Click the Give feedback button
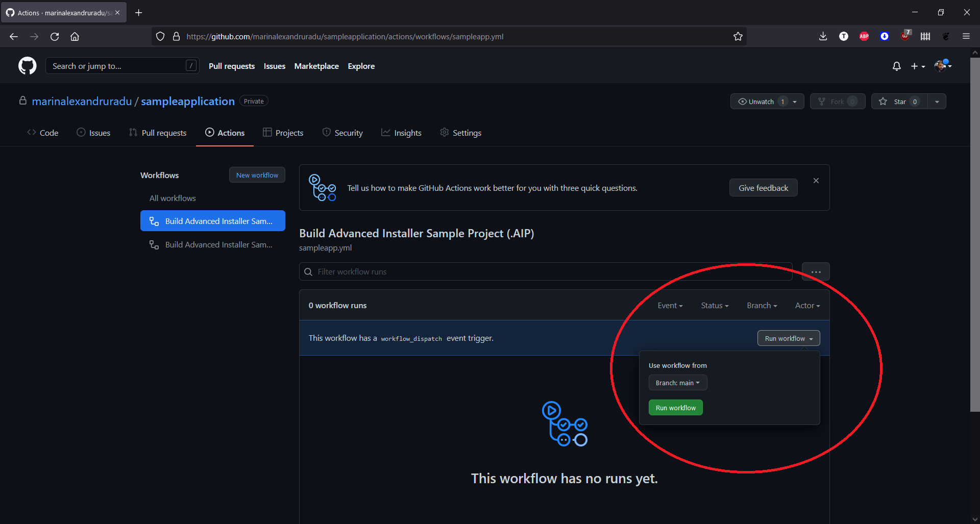Screen dimensions: 980x524 (x=763, y=188)
